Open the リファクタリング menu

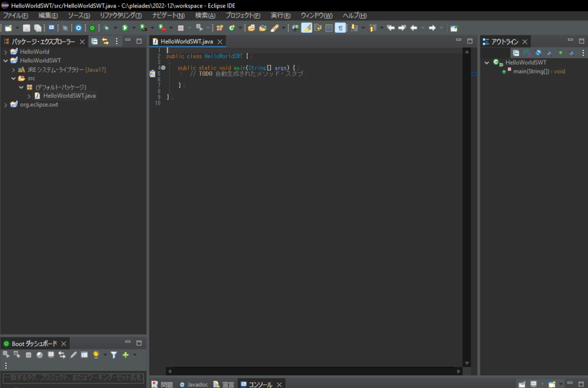(121, 16)
